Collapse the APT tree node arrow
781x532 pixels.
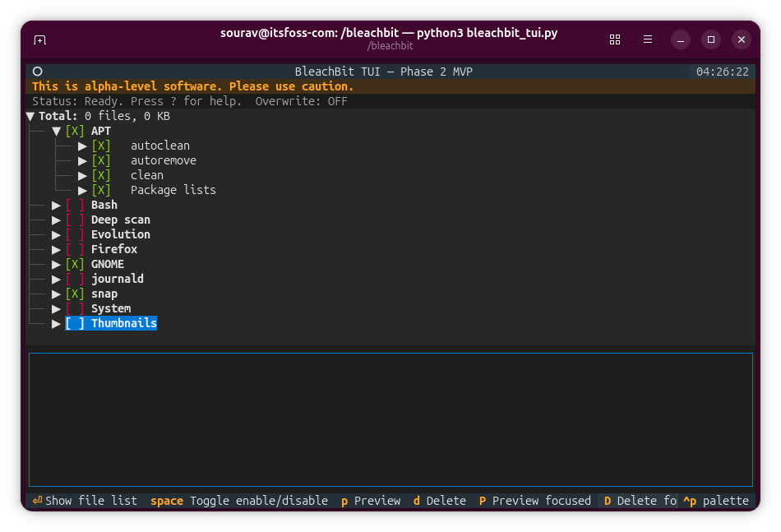coord(56,132)
